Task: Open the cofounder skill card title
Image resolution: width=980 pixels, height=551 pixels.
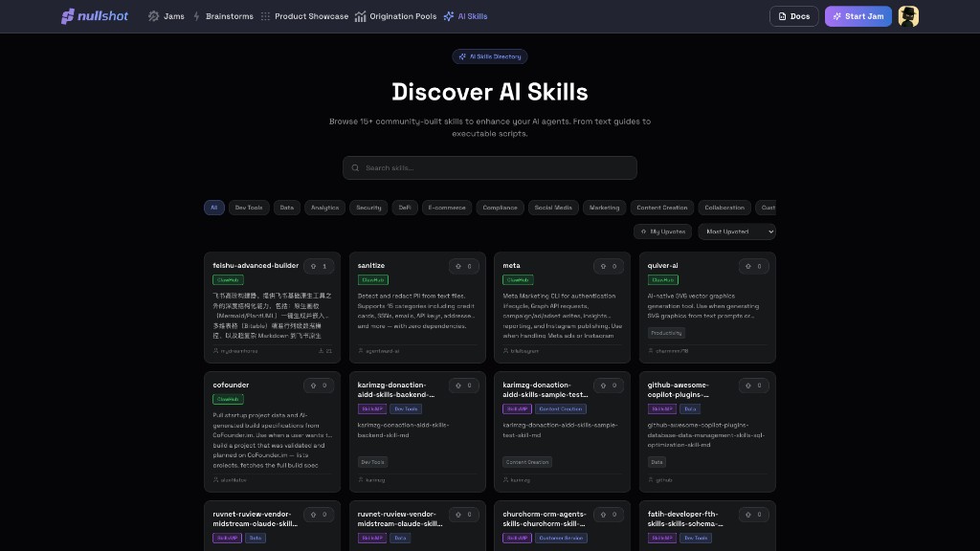Action: pos(231,385)
